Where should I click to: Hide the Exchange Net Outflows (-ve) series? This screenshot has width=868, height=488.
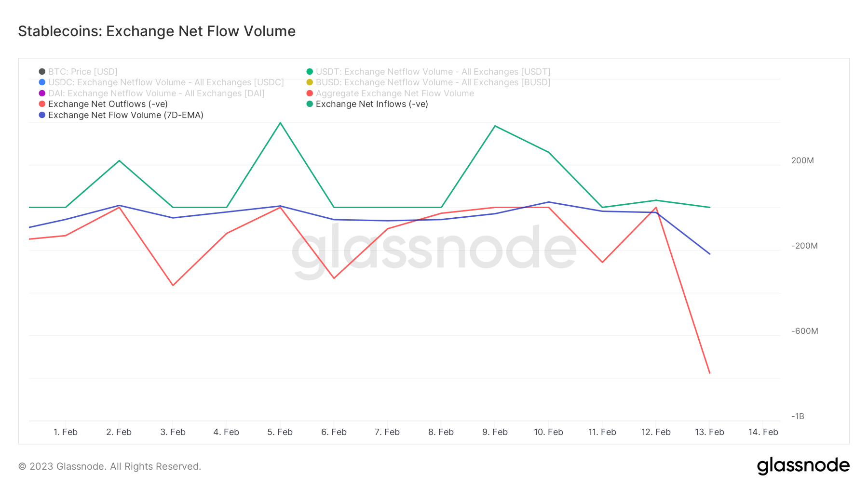[108, 104]
